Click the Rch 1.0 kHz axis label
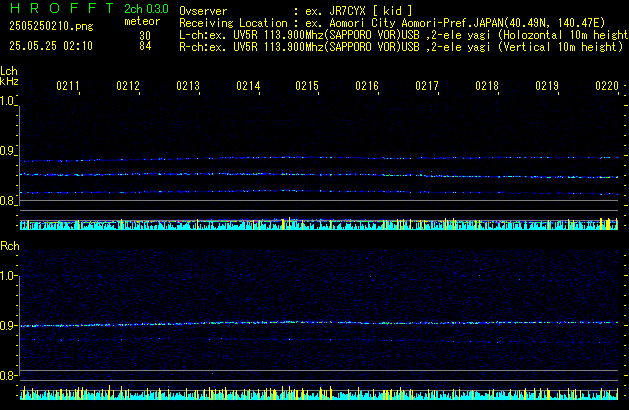 (7, 276)
